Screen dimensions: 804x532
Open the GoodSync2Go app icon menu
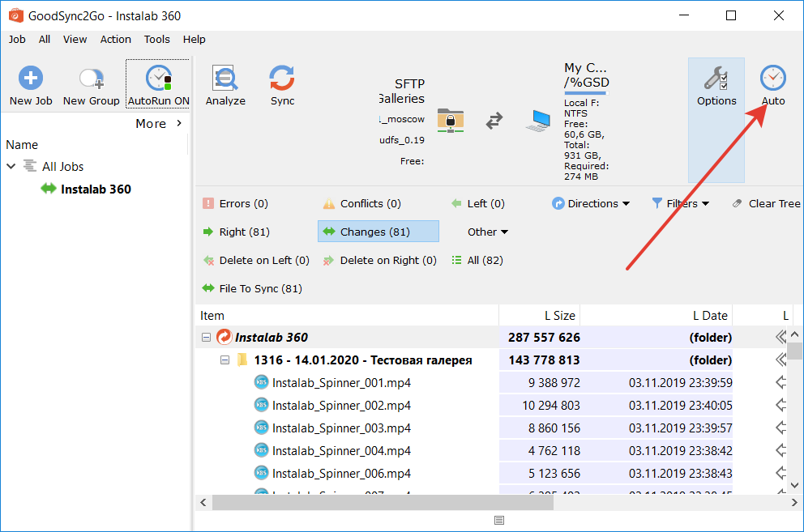point(15,15)
